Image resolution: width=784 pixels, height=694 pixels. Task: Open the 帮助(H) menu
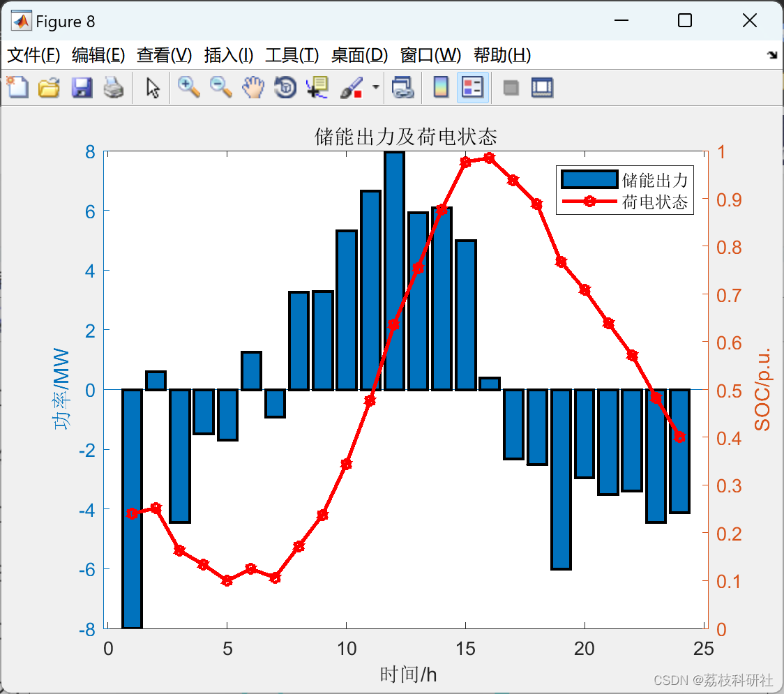tap(502, 55)
